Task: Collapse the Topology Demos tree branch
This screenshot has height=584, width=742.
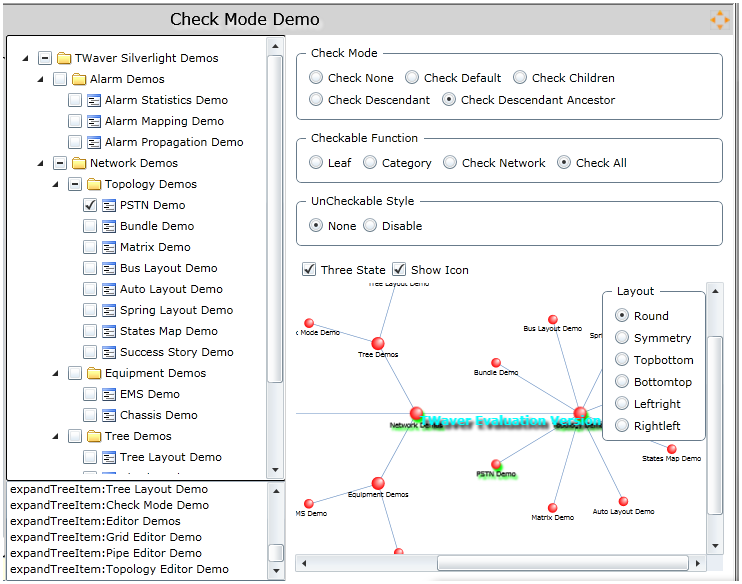Action: click(x=56, y=184)
